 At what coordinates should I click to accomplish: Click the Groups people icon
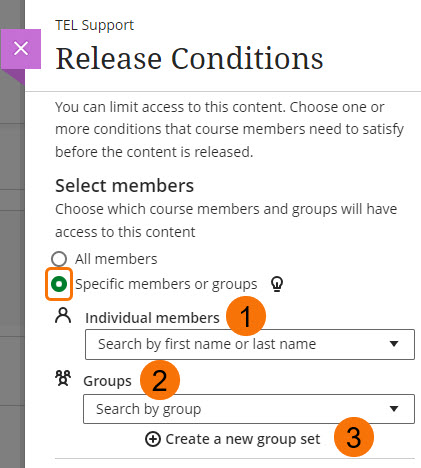pos(63,378)
